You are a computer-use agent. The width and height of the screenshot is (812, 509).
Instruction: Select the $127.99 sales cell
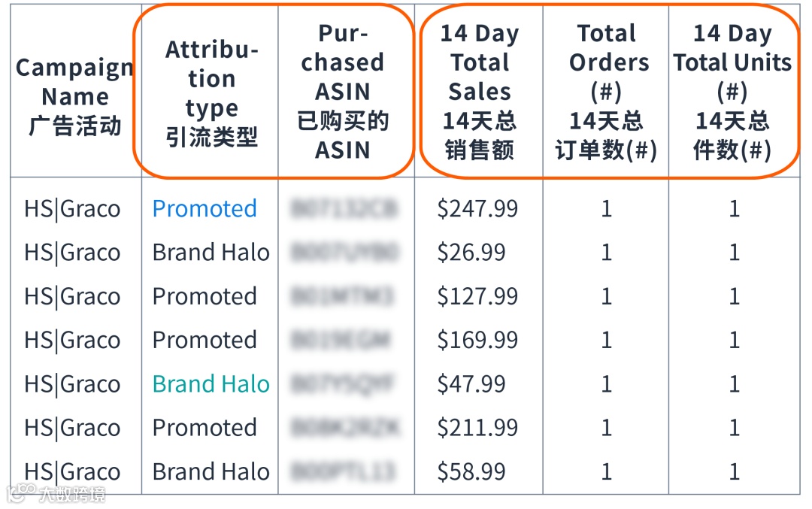477,296
